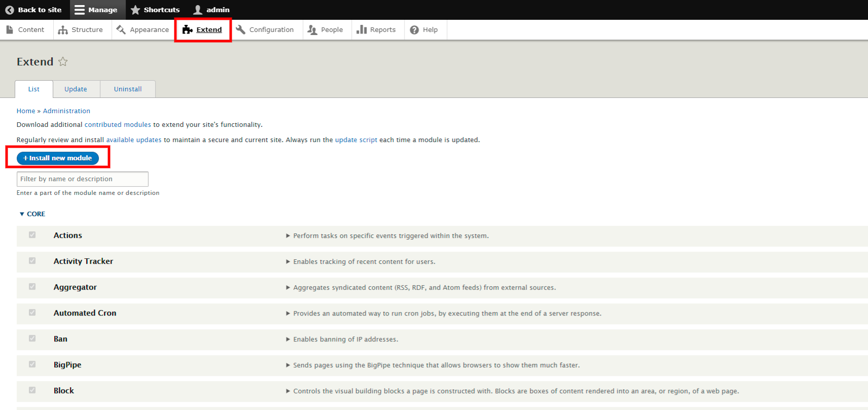
Task: Switch to the Uninstall tab
Action: click(128, 89)
